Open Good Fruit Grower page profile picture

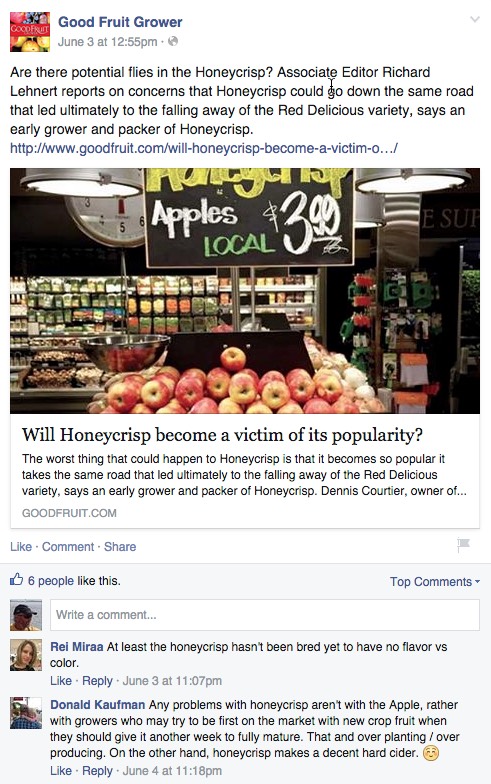30,32
